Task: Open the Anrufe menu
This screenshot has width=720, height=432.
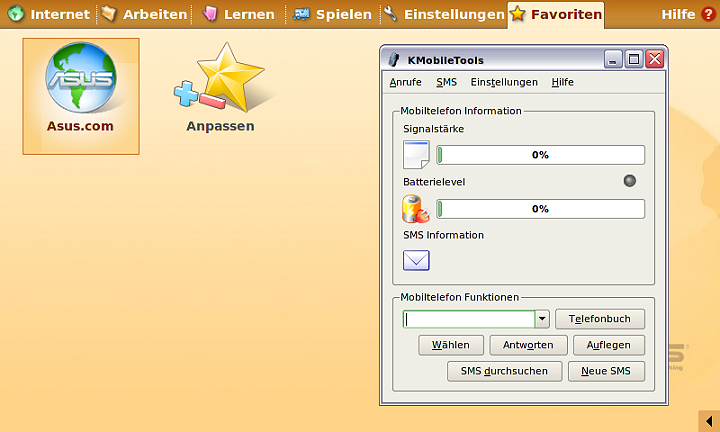Action: click(405, 82)
